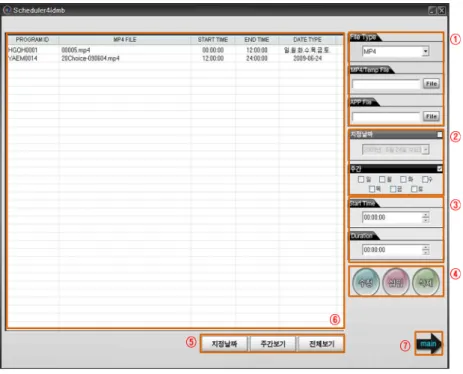The width and height of the screenshot is (463, 374).
Task: Enable the 지정날짜 checkbox
Action: tap(440, 135)
